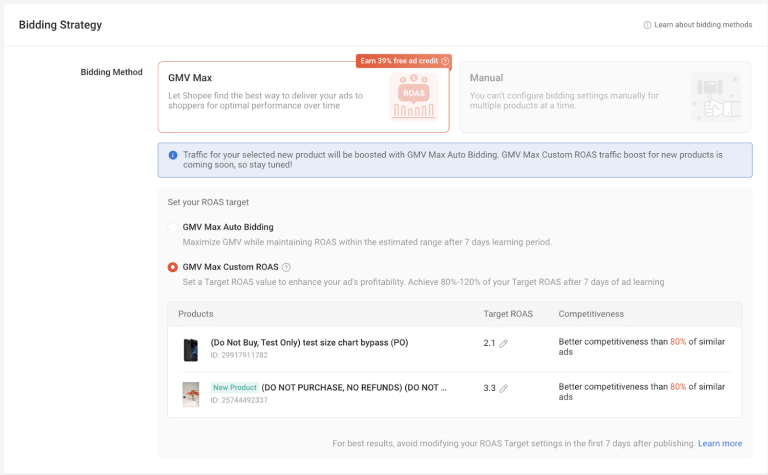This screenshot has width=768, height=475.
Task: Open the Learn more link about ROAS settings
Action: tap(720, 443)
